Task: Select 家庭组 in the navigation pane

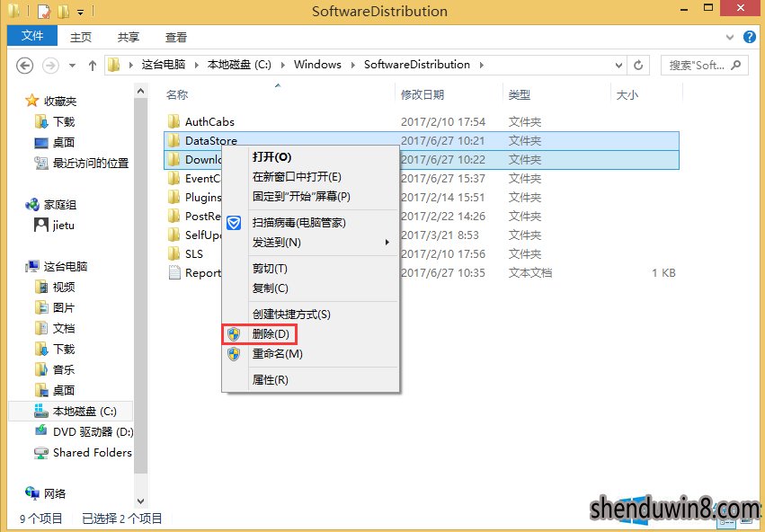Action: coord(60,205)
